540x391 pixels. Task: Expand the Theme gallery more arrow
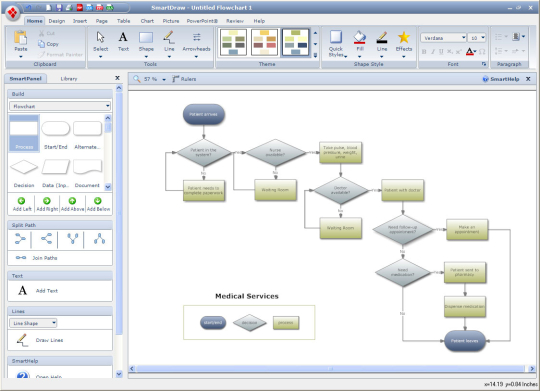pos(315,55)
